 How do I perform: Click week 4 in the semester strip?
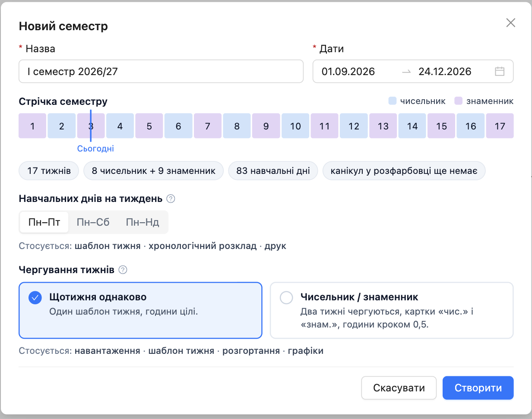(x=120, y=126)
